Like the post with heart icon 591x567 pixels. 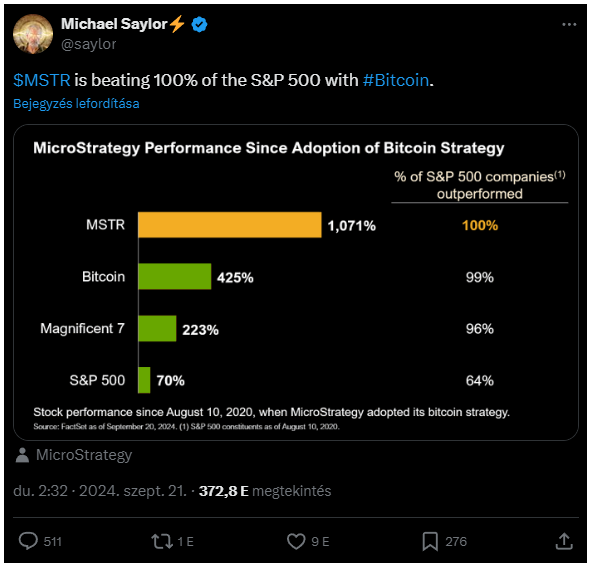[x=296, y=541]
